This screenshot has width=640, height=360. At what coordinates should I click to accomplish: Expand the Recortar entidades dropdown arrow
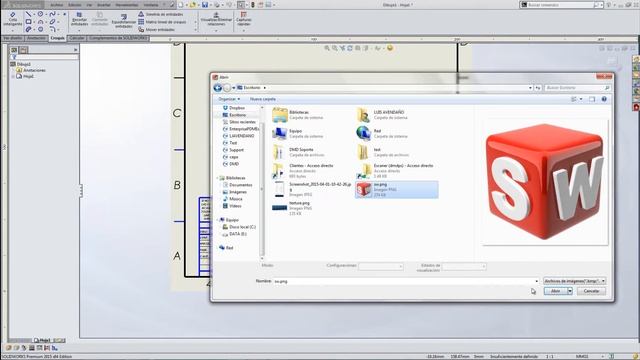[79, 30]
